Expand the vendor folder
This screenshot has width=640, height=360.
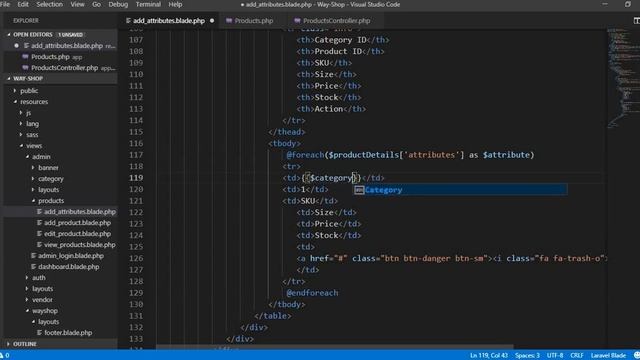click(42, 300)
